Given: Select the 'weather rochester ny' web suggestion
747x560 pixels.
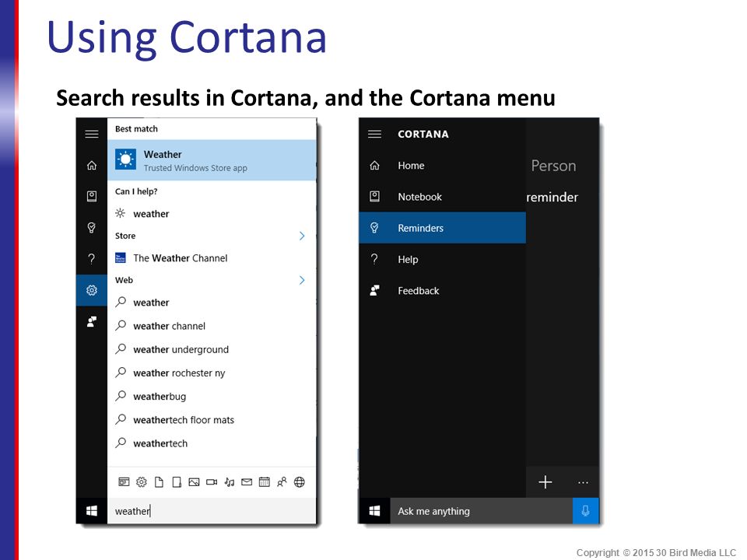Looking at the screenshot, I should 212,373.
